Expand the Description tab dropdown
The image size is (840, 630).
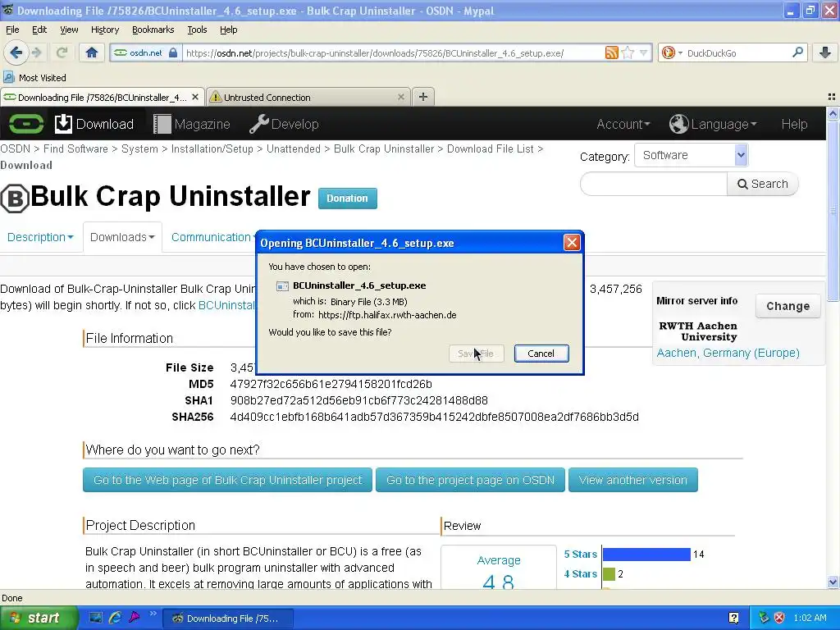click(40, 237)
